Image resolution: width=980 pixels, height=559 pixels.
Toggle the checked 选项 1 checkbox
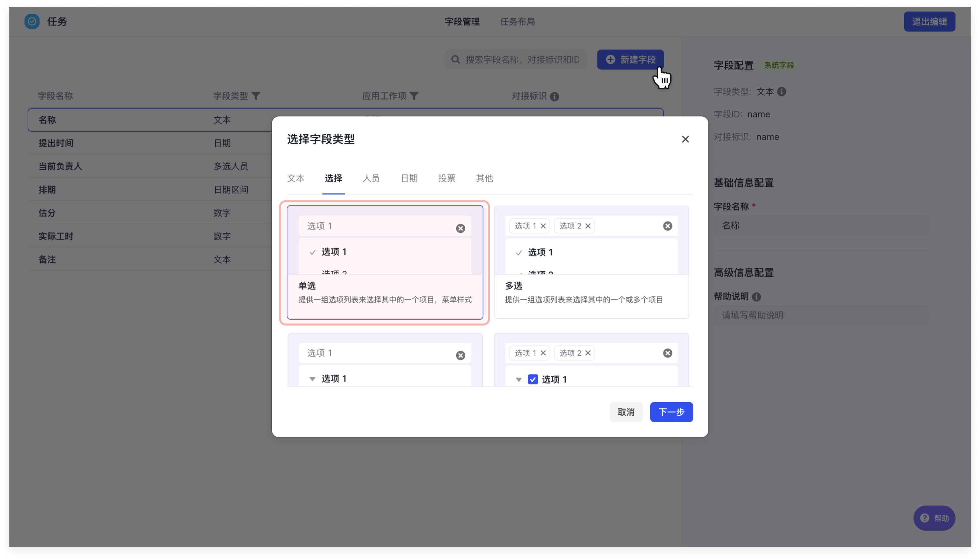(x=532, y=379)
